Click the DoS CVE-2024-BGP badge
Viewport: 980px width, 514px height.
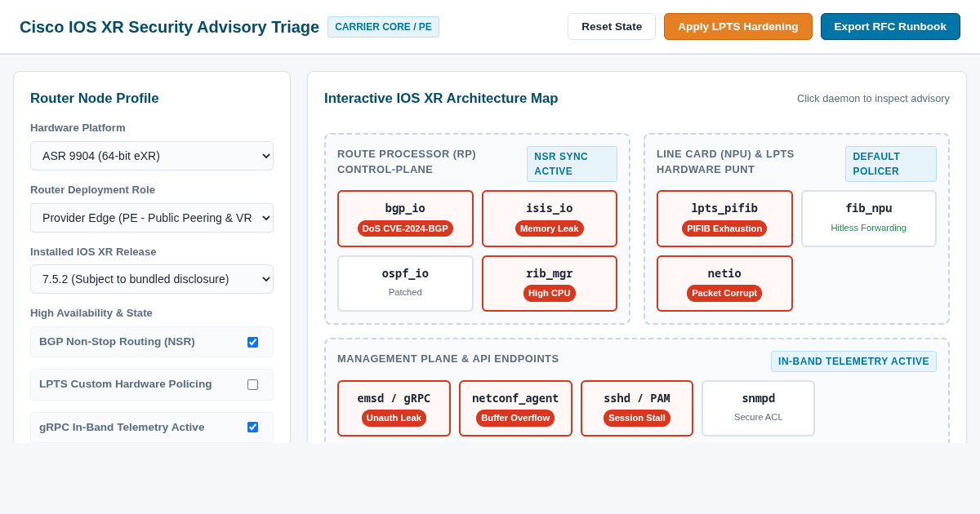(405, 228)
